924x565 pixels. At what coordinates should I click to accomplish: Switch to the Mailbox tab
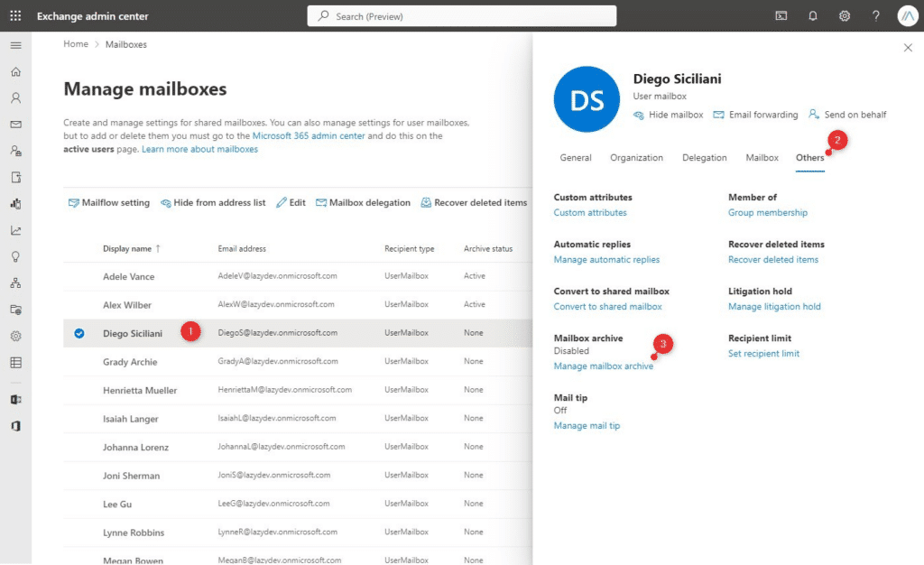point(762,158)
